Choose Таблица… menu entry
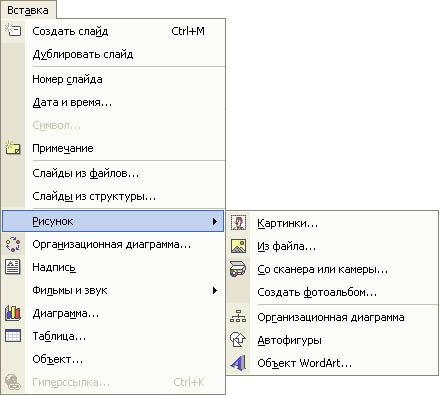 coord(113,336)
